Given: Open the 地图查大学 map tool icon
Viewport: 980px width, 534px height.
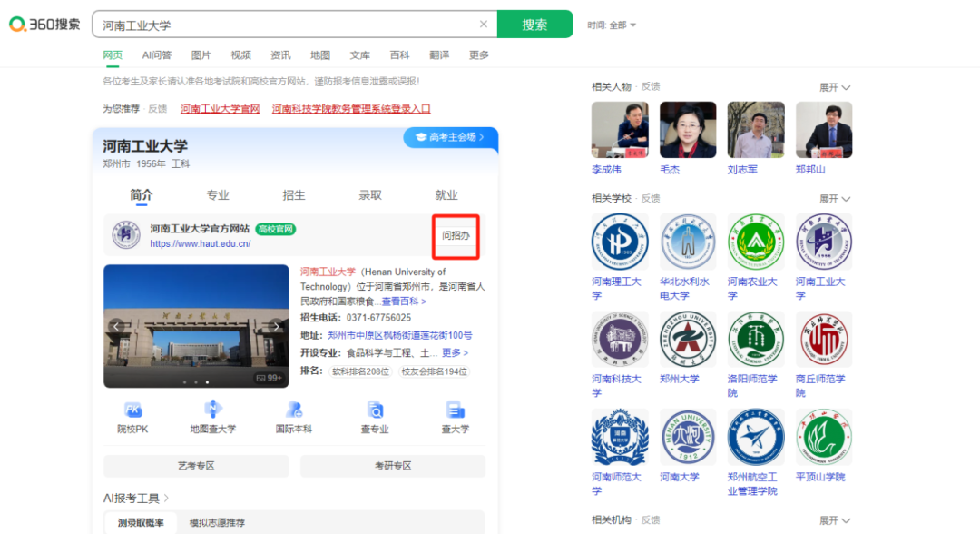Looking at the screenshot, I should tap(212, 410).
